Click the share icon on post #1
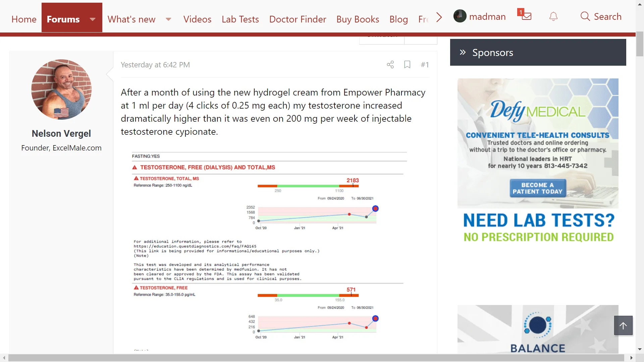The image size is (644, 362). [x=390, y=65]
